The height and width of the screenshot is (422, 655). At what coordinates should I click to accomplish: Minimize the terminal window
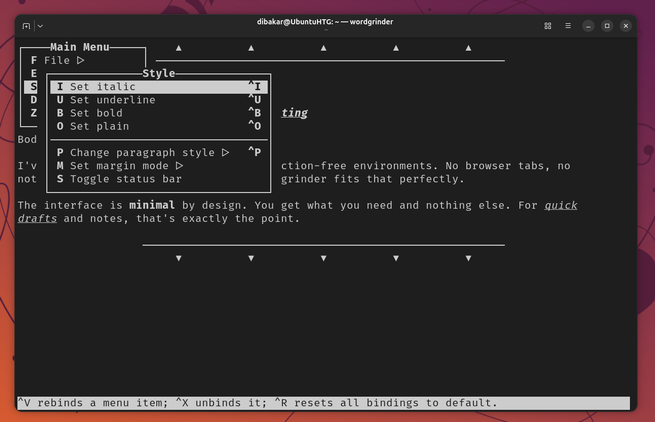[588, 26]
